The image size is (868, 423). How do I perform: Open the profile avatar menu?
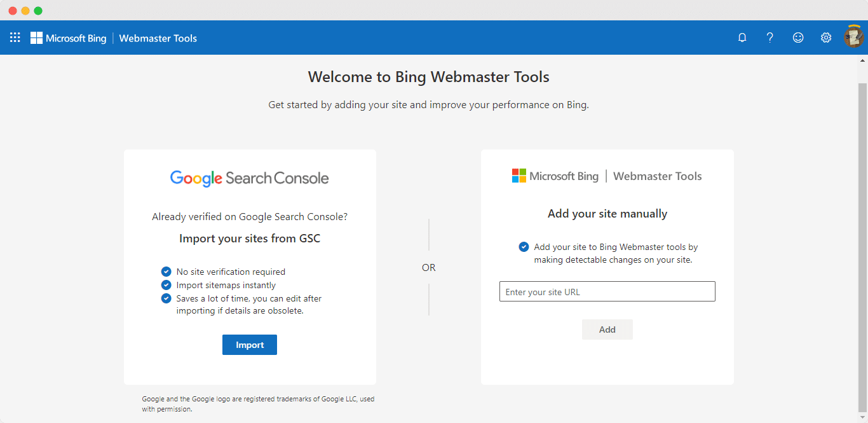click(x=853, y=38)
